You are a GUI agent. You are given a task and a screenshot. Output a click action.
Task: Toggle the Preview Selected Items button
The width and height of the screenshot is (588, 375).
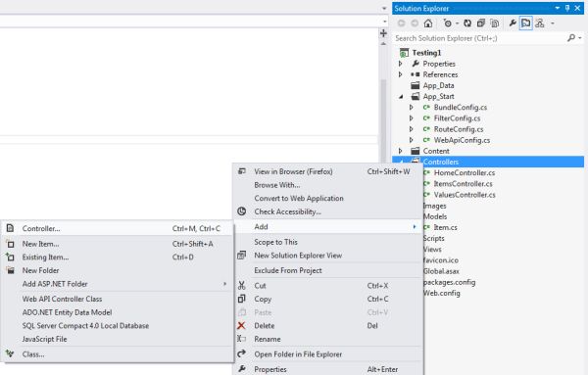tap(525, 23)
